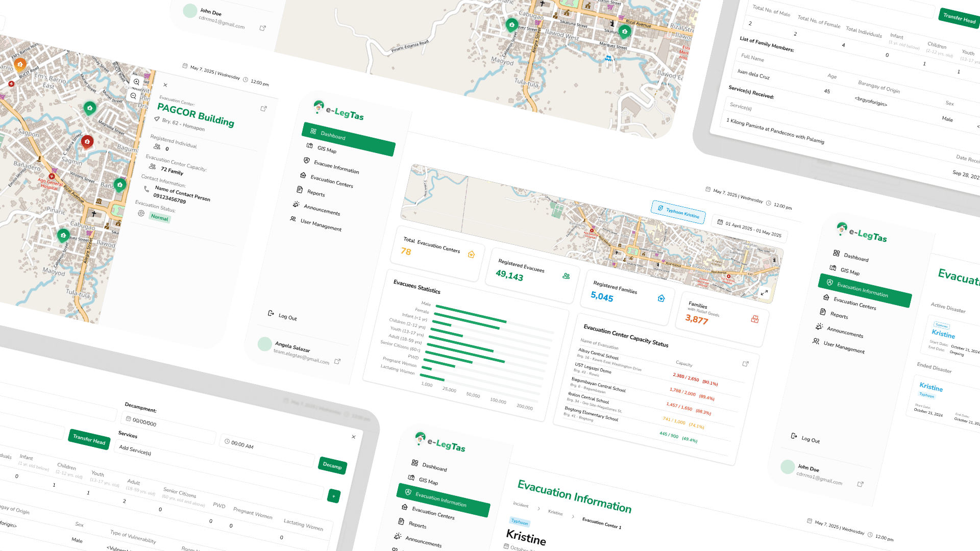This screenshot has width=980, height=551.
Task: Select the red evacuation marker near Sagmin
Action: pos(87,142)
